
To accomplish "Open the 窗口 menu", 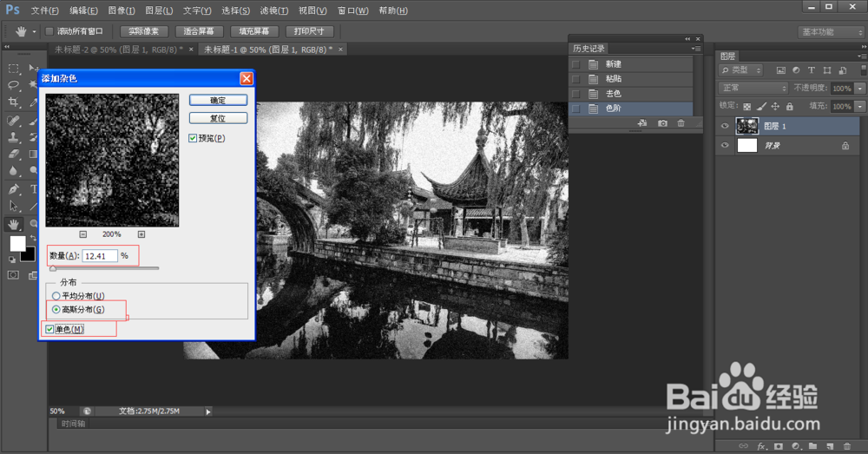I will [x=353, y=10].
